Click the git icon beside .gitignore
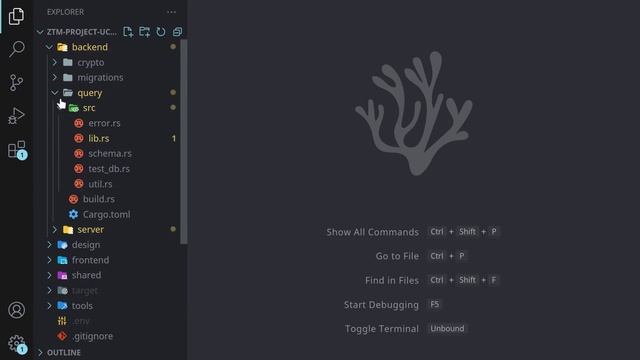Image resolution: width=640 pixels, height=360 pixels. coord(62,336)
